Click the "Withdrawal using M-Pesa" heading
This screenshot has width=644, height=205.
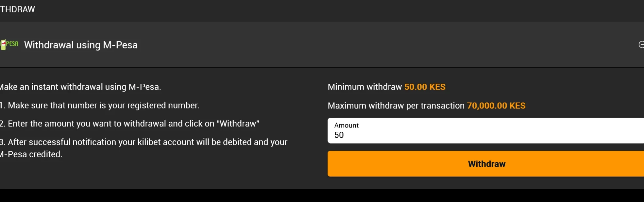tap(81, 45)
